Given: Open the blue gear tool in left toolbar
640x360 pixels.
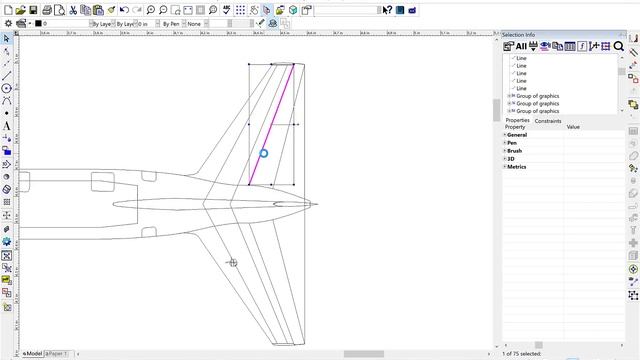Looking at the screenshot, I should (x=7, y=242).
